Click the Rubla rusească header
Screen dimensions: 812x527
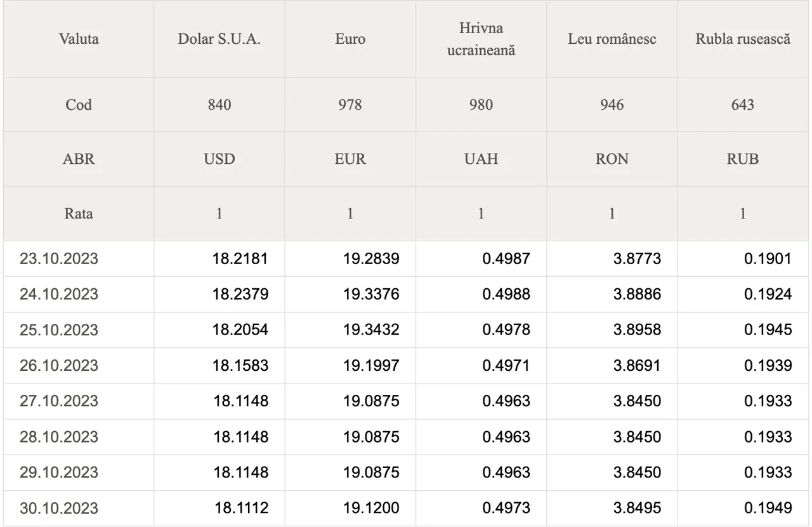(x=743, y=39)
